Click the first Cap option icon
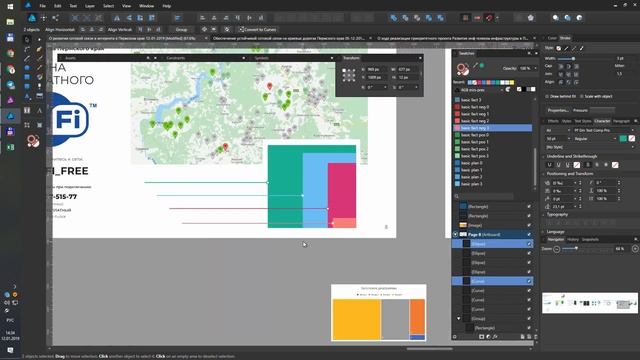The width and height of the screenshot is (640, 360). point(561,66)
